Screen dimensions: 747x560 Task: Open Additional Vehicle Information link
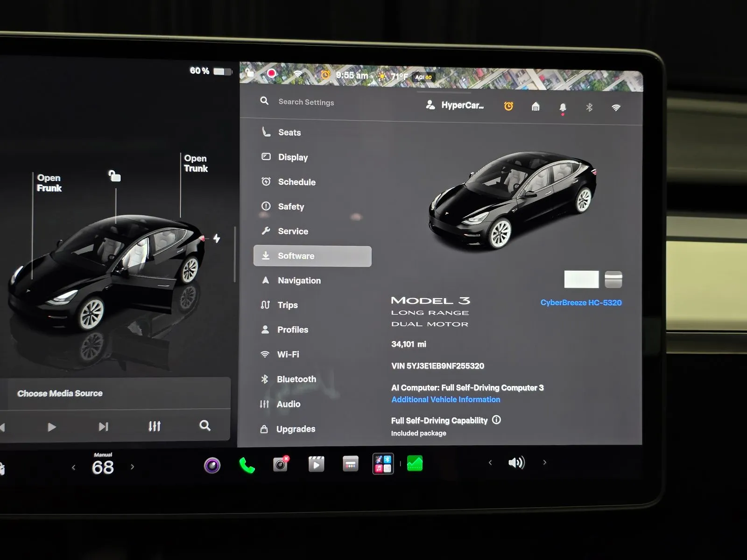coord(446,399)
